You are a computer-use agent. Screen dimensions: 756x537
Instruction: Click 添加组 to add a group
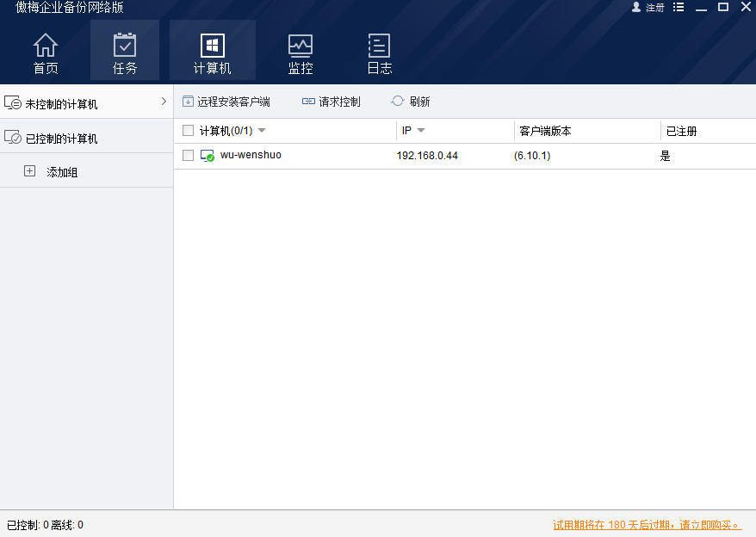point(62,172)
